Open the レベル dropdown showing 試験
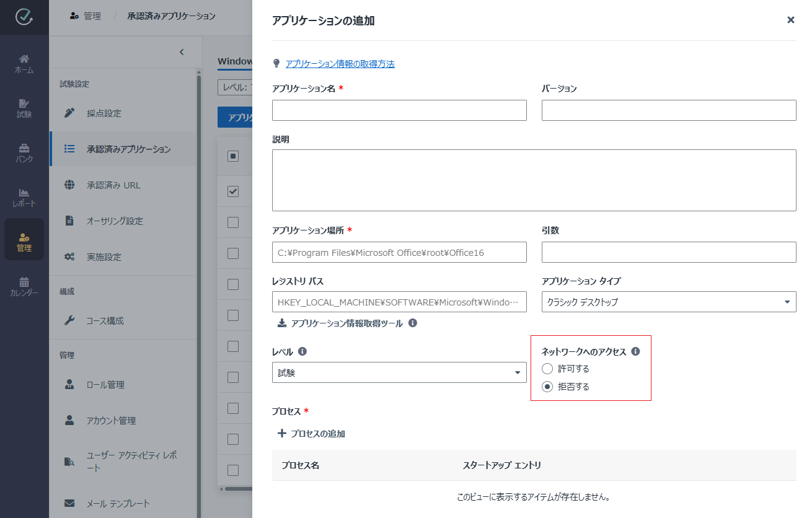Screen dimensions: 812x518 (x=399, y=373)
